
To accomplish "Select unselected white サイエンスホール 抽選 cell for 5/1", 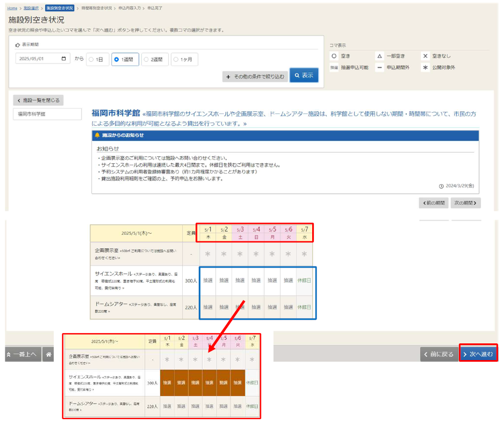I will tap(207, 281).
